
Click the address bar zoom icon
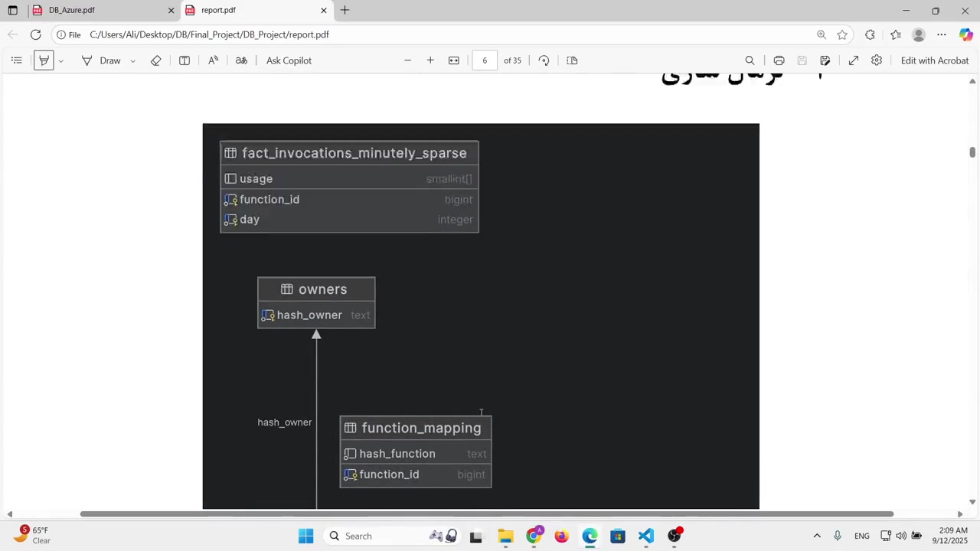click(822, 34)
